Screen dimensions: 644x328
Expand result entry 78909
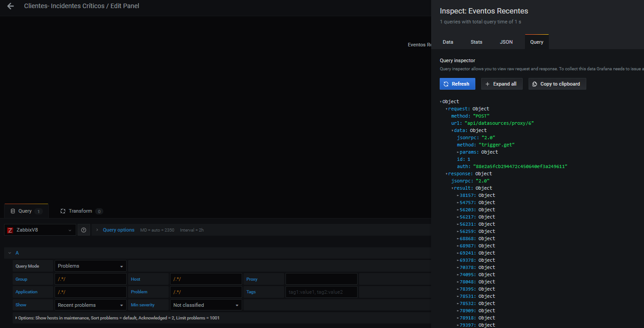coord(458,311)
